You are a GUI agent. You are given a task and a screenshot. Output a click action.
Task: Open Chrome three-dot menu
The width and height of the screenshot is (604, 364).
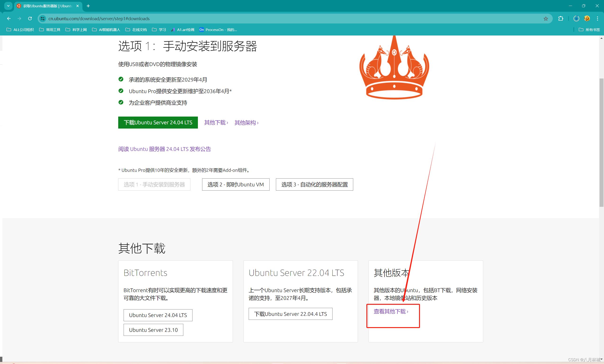[x=597, y=19]
